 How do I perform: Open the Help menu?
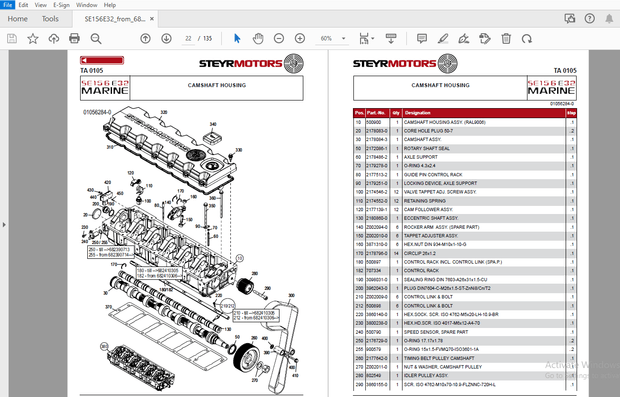[110, 5]
